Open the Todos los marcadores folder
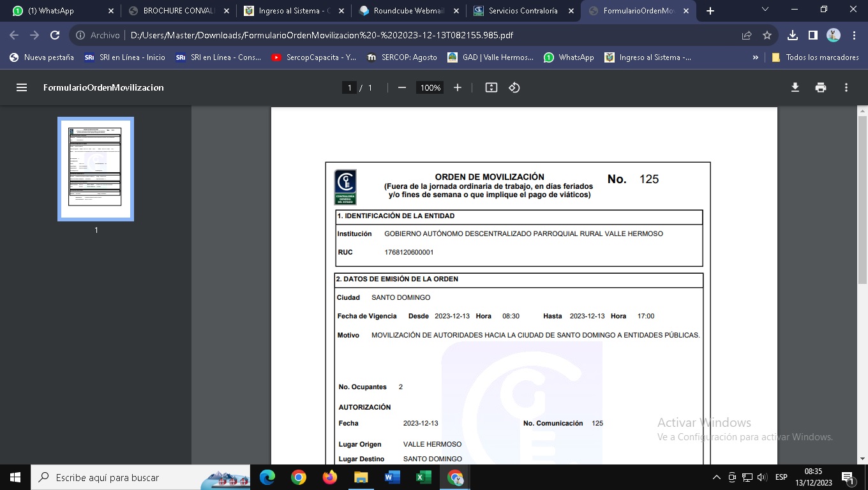The image size is (868, 490). (x=815, y=57)
